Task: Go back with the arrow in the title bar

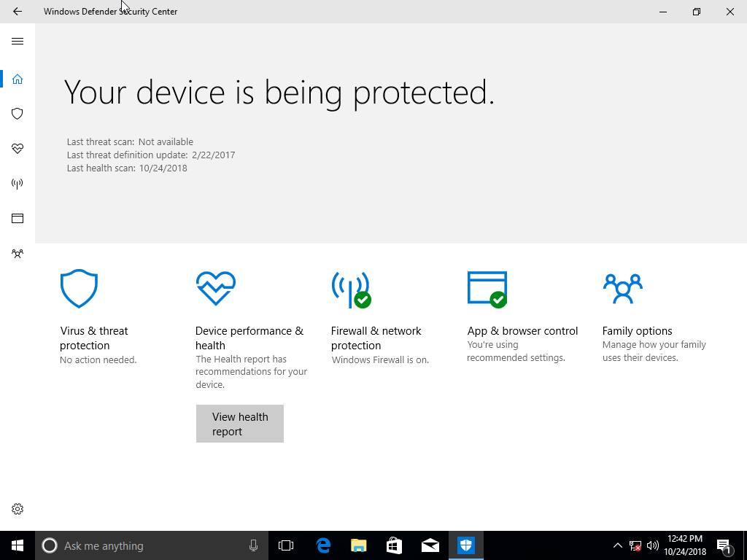Action: coord(18,12)
